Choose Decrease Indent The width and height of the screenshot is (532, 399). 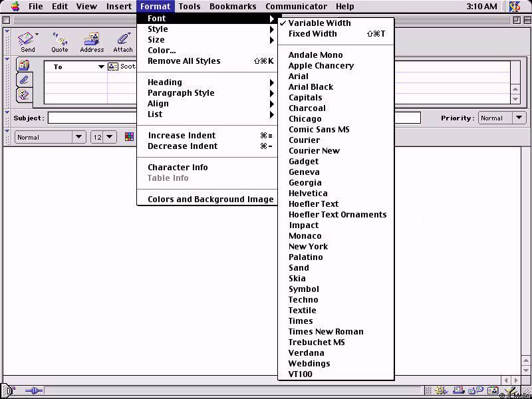tap(207, 146)
